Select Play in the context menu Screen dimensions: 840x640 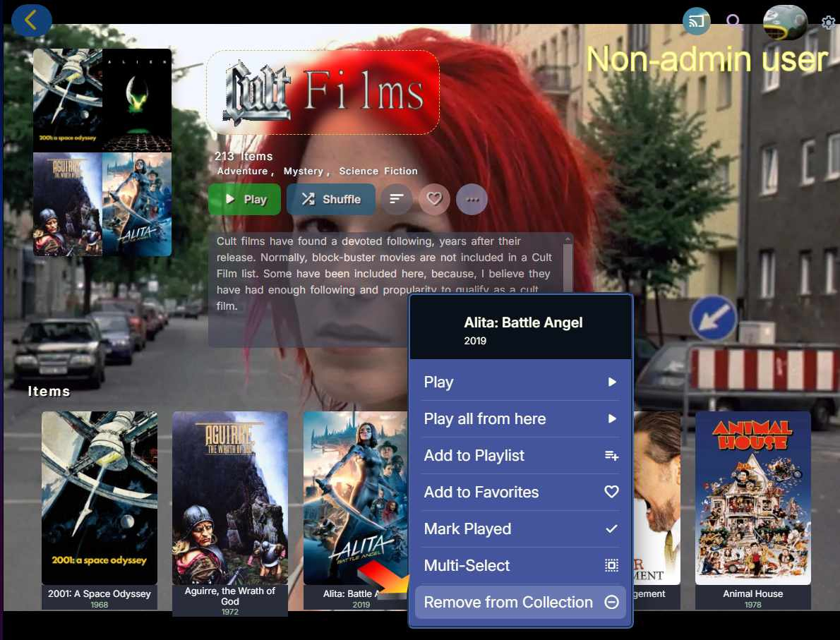pos(520,382)
